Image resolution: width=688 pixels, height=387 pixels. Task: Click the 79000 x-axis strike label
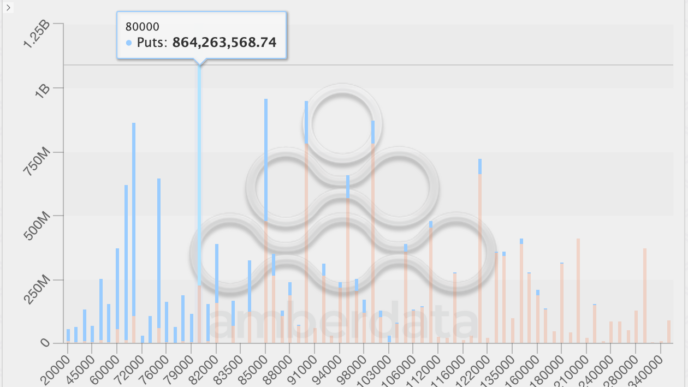179,369
